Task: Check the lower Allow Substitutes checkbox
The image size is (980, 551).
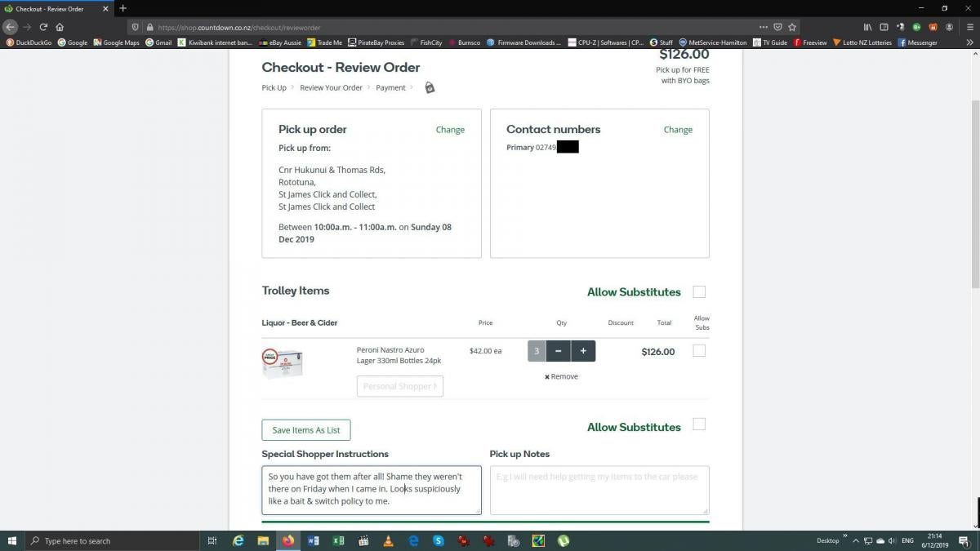Action: [699, 424]
